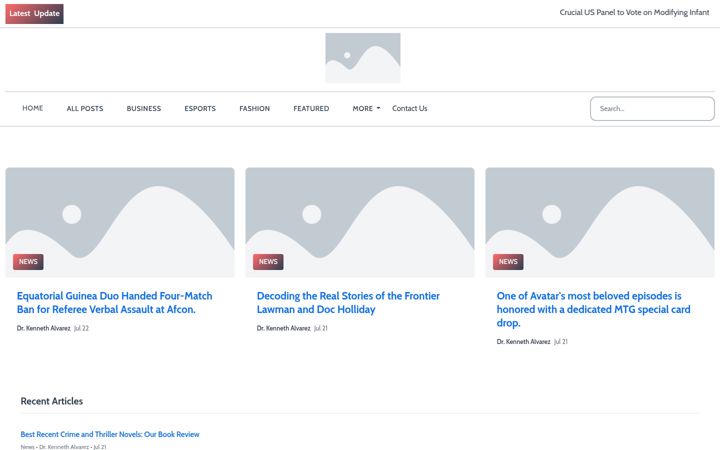Open the scrolling US Panel headline
720x450 pixels.
[x=634, y=12]
